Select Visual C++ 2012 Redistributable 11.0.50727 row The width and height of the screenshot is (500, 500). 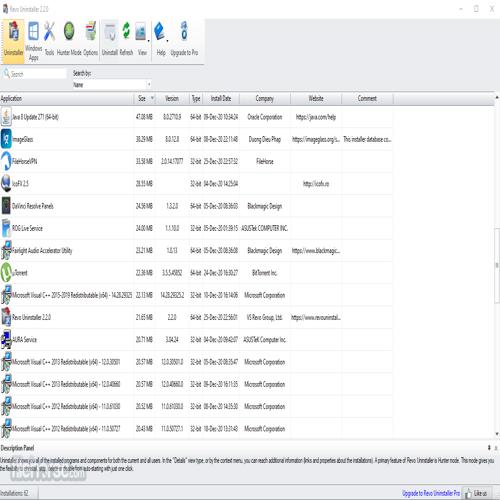(196, 428)
